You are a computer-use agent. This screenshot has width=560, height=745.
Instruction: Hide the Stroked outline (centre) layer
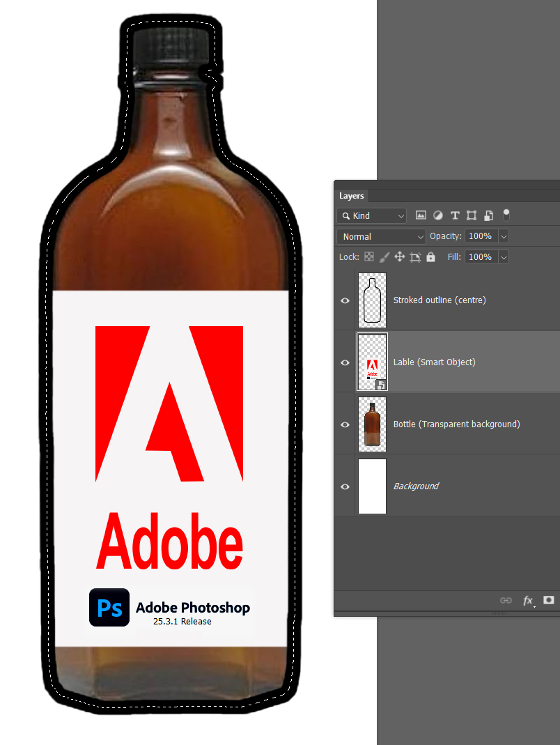tap(345, 300)
